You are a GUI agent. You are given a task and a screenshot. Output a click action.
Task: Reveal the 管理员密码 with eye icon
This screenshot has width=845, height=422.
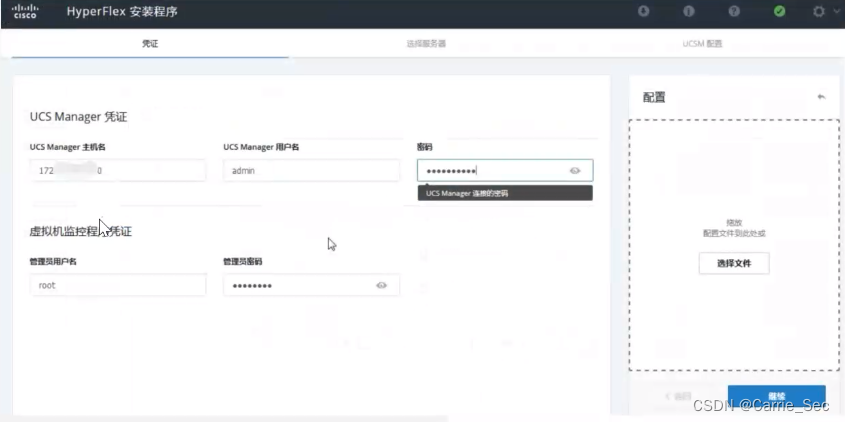tap(382, 286)
